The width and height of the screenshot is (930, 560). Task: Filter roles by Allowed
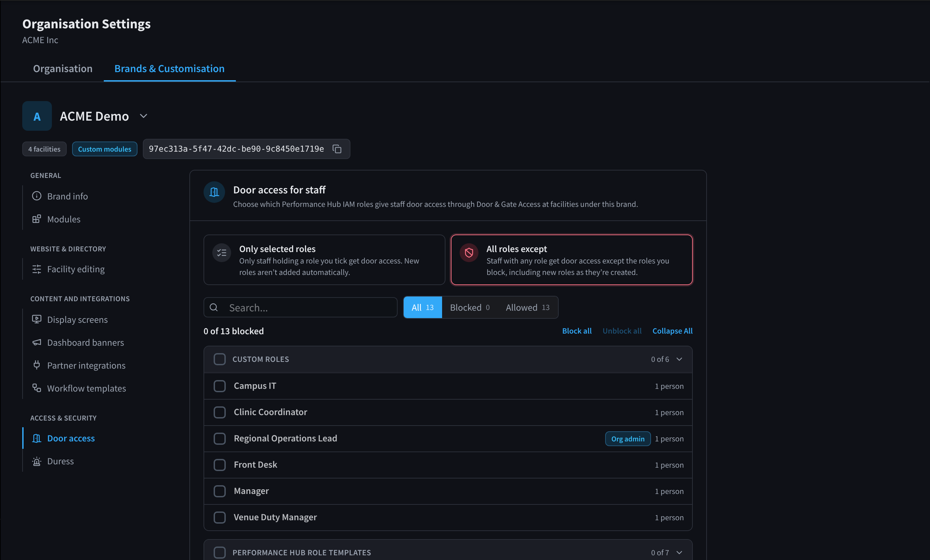coord(527,307)
